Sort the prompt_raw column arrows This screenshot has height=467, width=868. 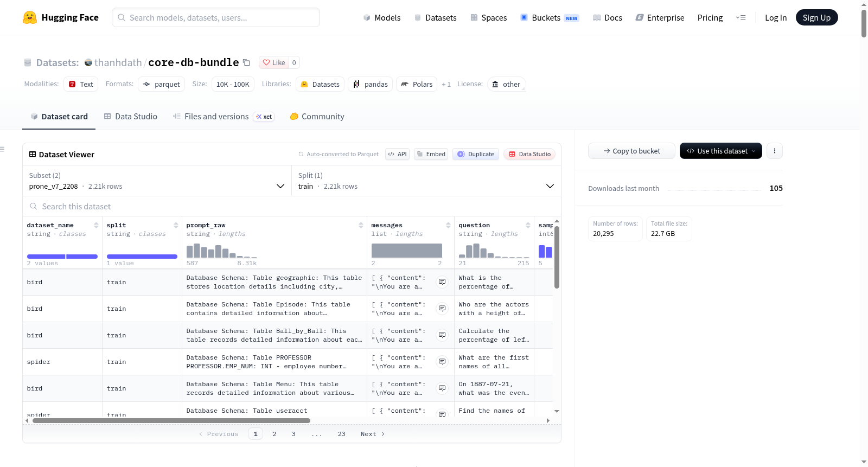[x=361, y=225]
